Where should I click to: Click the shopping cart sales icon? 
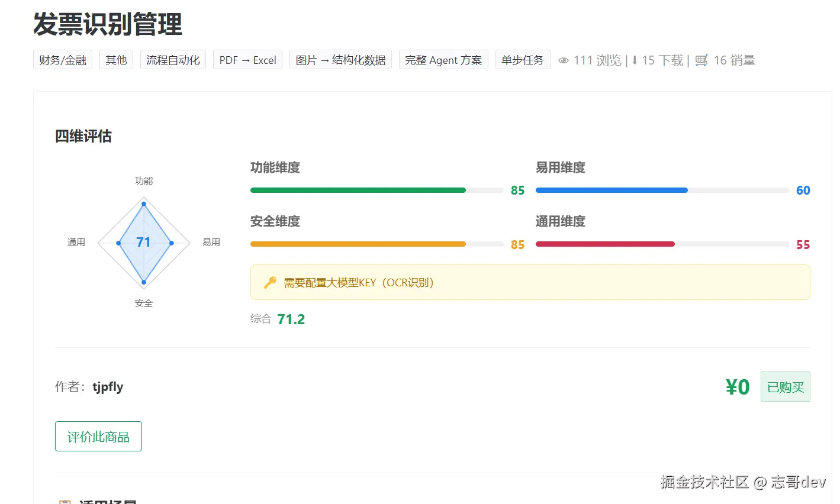[701, 60]
